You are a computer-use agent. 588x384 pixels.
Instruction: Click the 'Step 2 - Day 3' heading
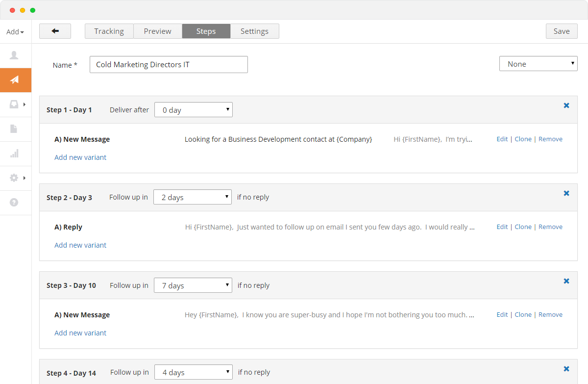pos(69,198)
